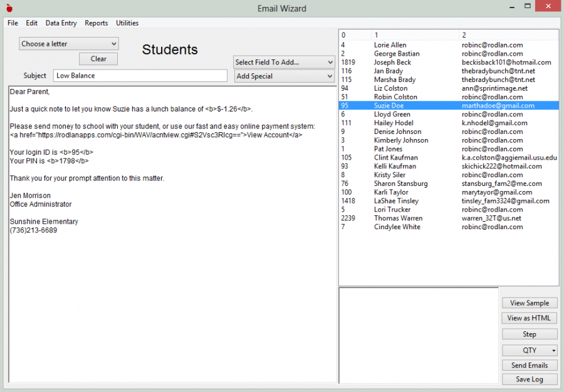Open the Select Field To Add dropdown
This screenshot has height=392, width=564.
pos(284,62)
